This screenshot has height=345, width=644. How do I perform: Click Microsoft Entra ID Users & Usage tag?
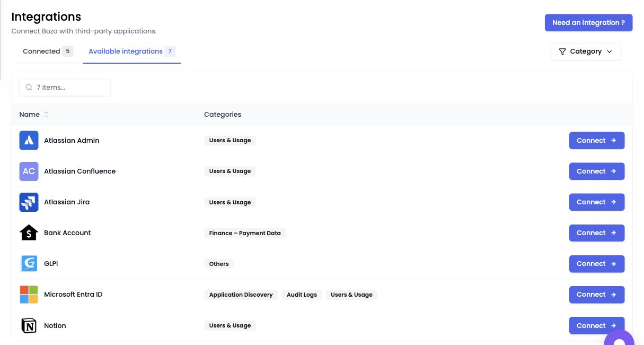point(352,295)
